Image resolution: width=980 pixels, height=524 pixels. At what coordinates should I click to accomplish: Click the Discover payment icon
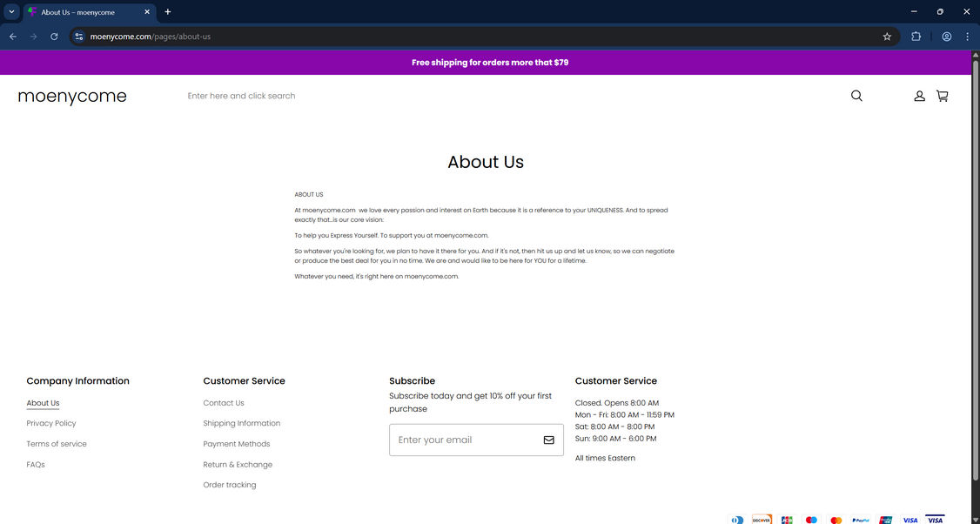(x=762, y=519)
